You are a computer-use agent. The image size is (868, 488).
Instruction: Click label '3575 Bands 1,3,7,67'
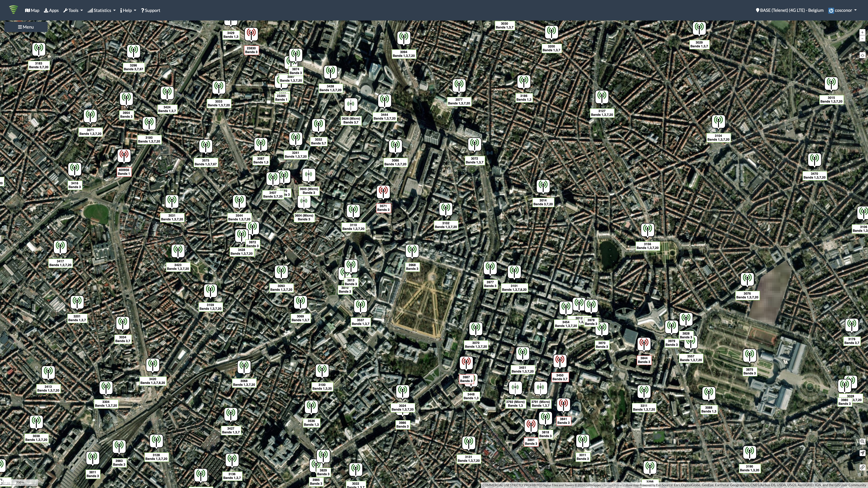coord(206,162)
